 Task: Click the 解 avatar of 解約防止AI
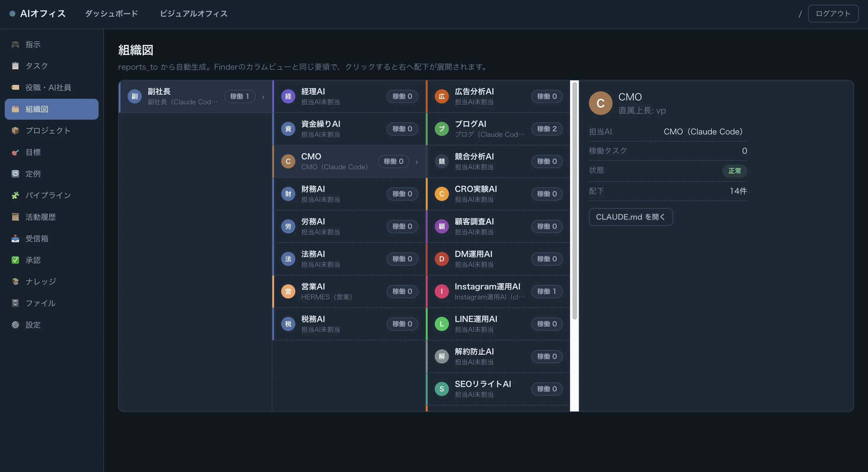point(442,356)
